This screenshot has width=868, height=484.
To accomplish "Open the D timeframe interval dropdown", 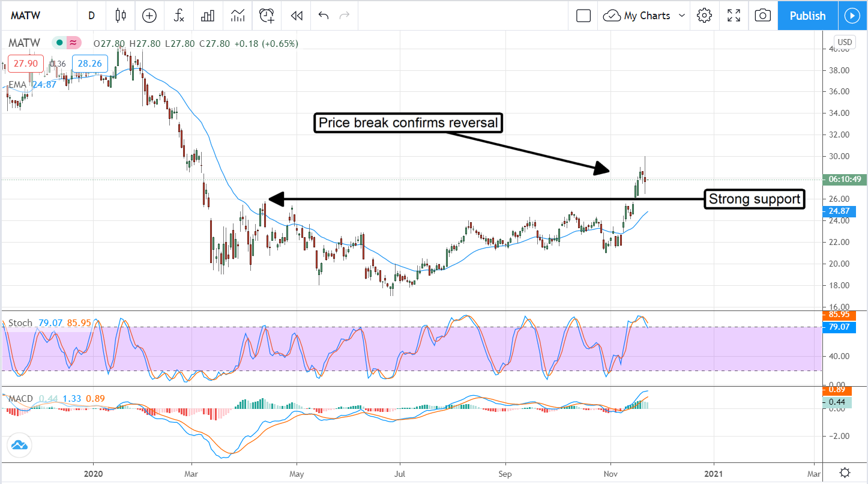I will (x=91, y=16).
